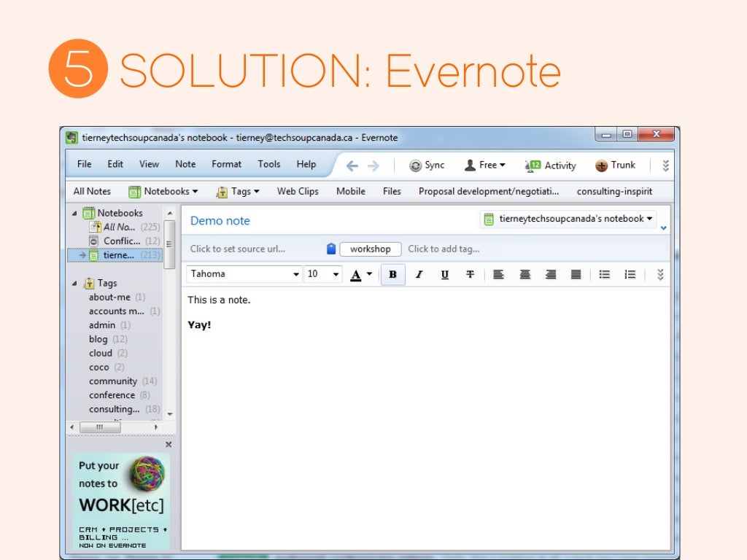Go back with the left arrow
The image size is (747, 560).
click(x=352, y=166)
